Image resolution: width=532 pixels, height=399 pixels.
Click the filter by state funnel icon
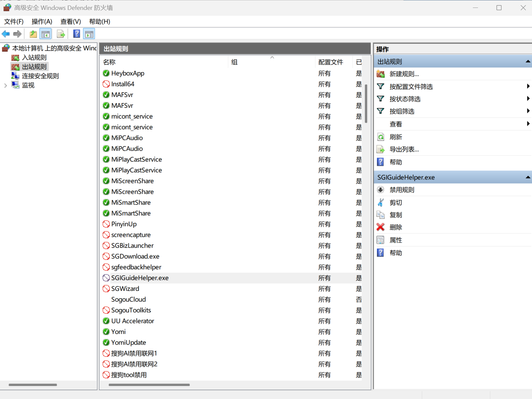(381, 99)
